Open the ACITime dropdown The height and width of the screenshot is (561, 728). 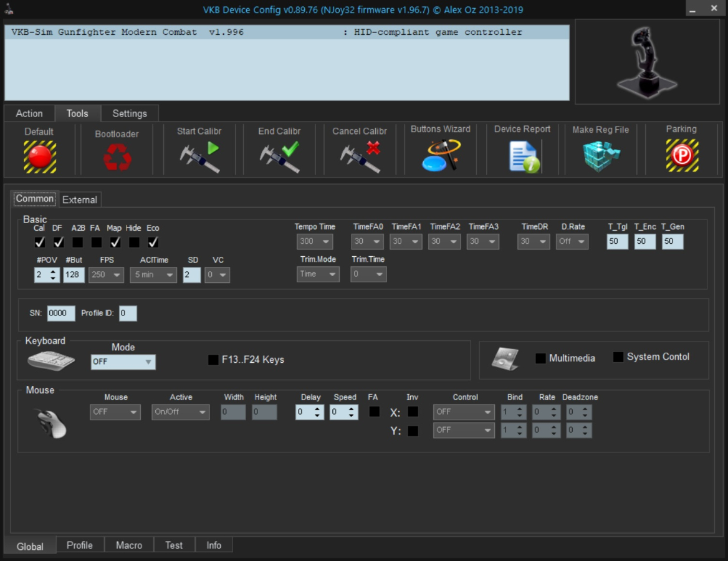[x=153, y=275]
